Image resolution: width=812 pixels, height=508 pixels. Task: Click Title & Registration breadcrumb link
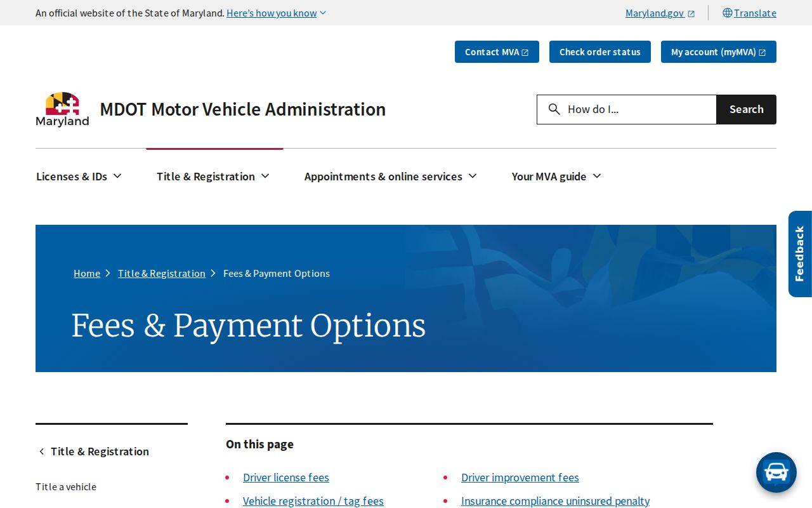[162, 273]
